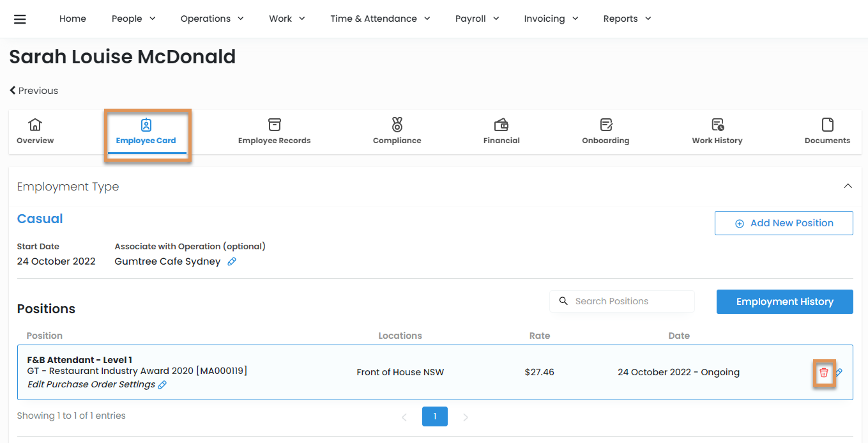The width and height of the screenshot is (868, 443).
Task: Open the Home menu item
Action: 73,19
